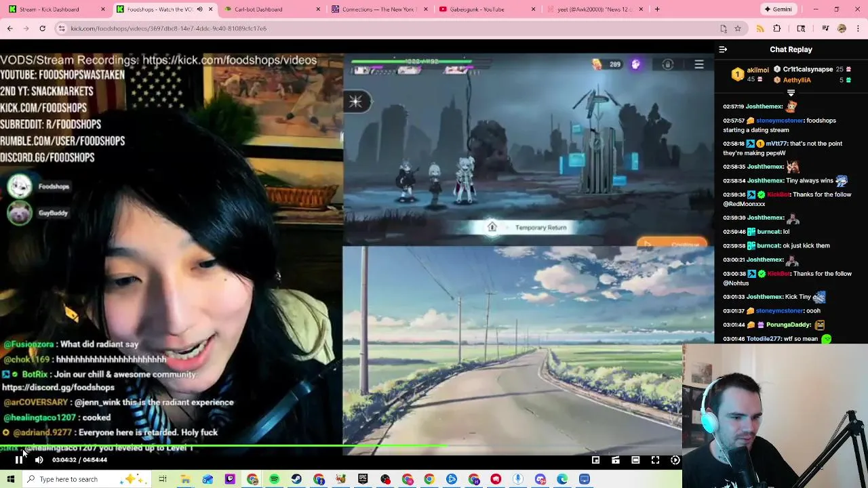Image resolution: width=868 pixels, height=488 pixels.
Task: Switch to Connections New York Times tab
Action: 380,9
